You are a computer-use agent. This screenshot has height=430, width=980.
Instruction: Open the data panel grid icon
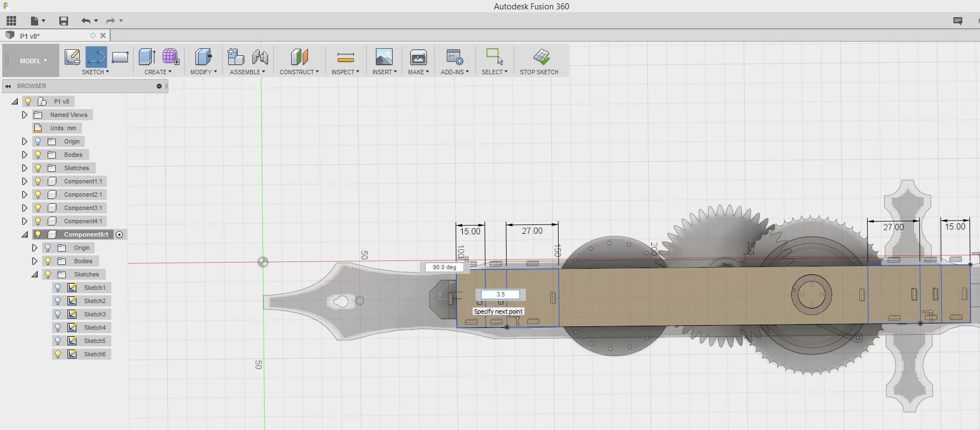point(12,21)
